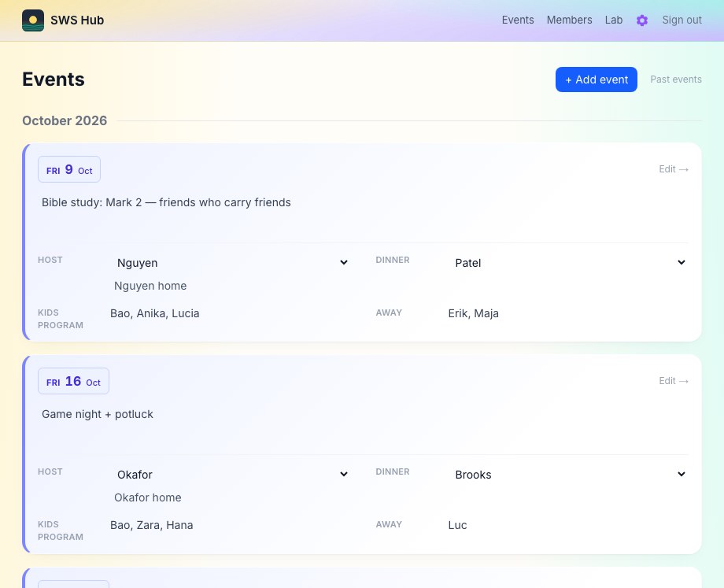This screenshot has width=724, height=588.
Task: Open settings via the purple gear icon
Action: tap(642, 20)
